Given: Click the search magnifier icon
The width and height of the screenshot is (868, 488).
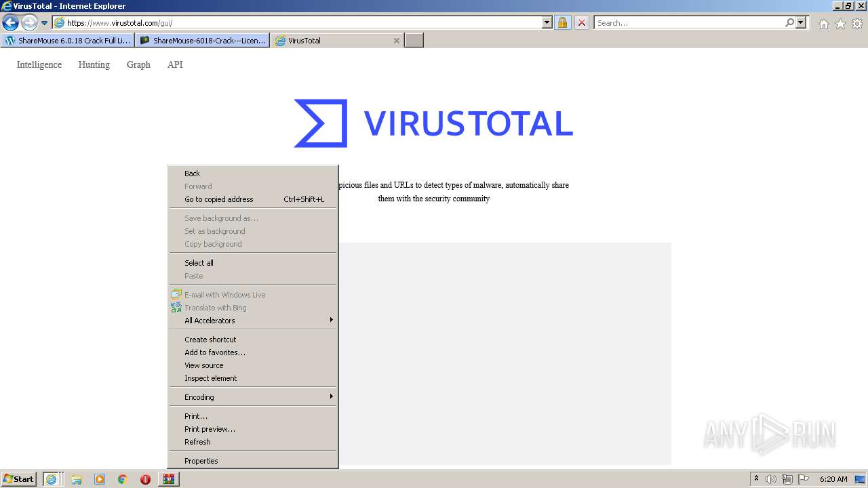Looking at the screenshot, I should pyautogui.click(x=789, y=22).
